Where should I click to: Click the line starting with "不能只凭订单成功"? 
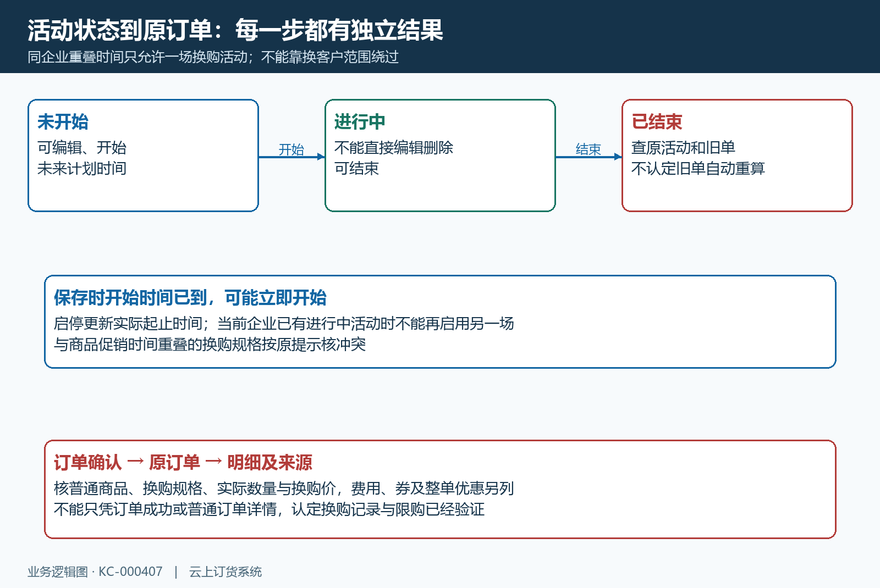pyautogui.click(x=269, y=509)
